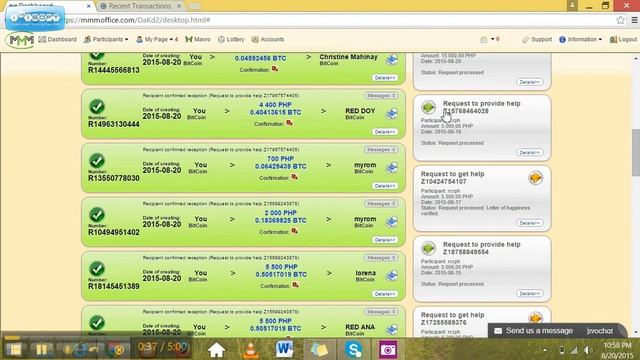640x360 pixels.
Task: Click the transfer icon beside RED DOY
Action: click(x=392, y=114)
